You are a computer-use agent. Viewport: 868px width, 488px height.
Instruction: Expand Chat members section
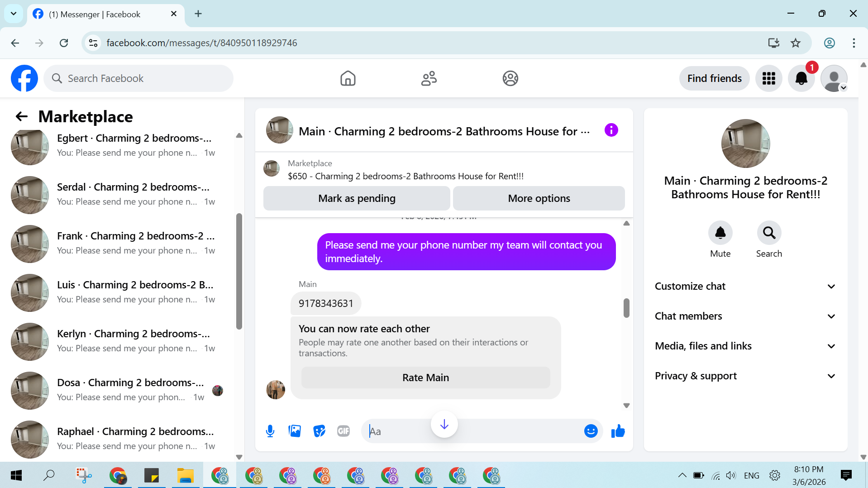click(745, 316)
